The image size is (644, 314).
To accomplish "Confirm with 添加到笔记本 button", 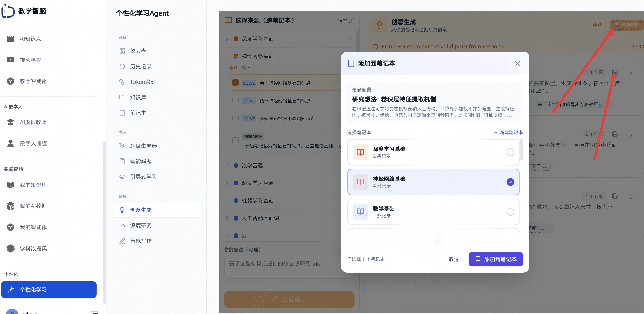I will (x=496, y=259).
